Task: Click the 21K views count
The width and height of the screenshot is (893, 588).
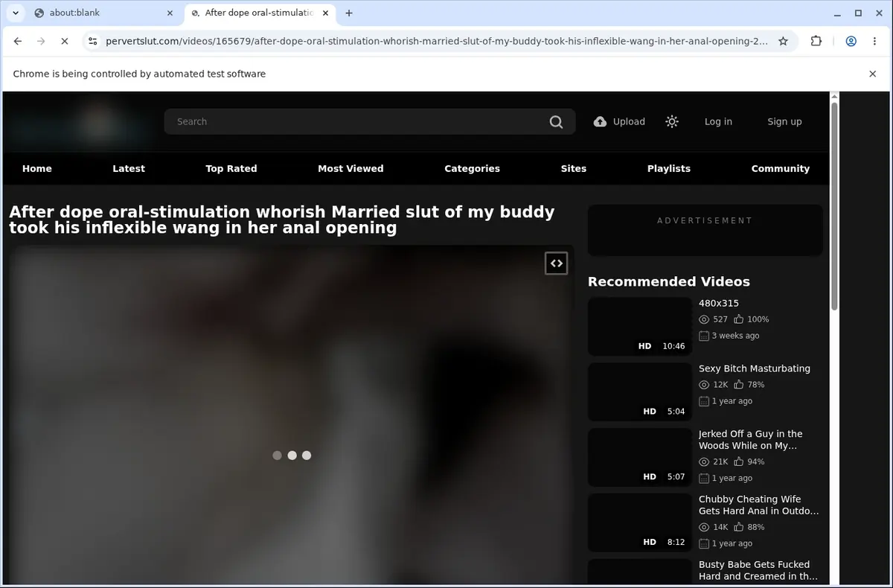Action: 720,461
